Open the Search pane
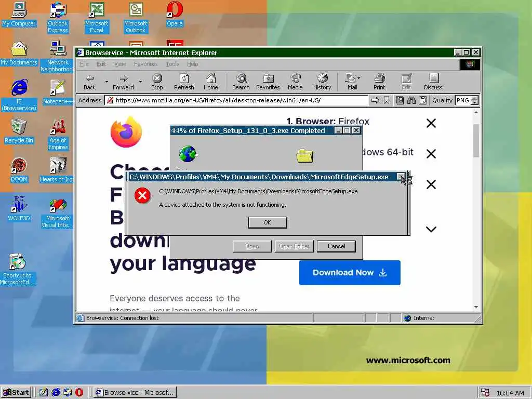532x399 pixels. [241, 82]
